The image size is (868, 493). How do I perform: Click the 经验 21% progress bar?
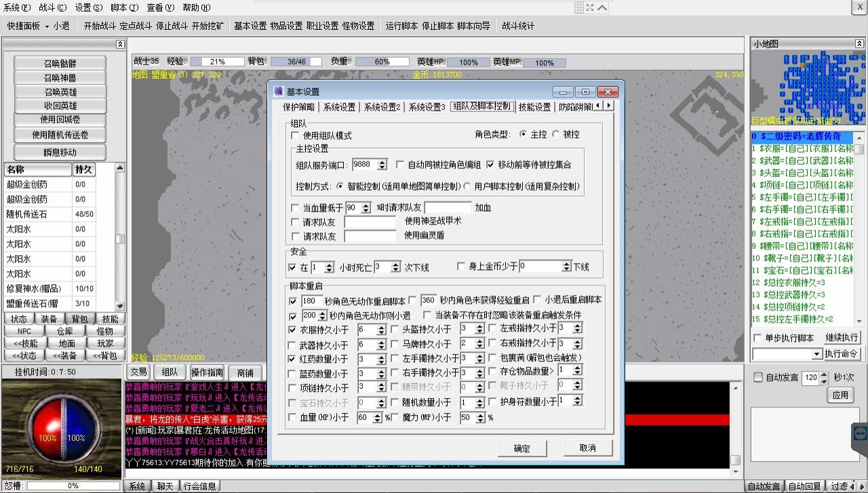(x=218, y=62)
